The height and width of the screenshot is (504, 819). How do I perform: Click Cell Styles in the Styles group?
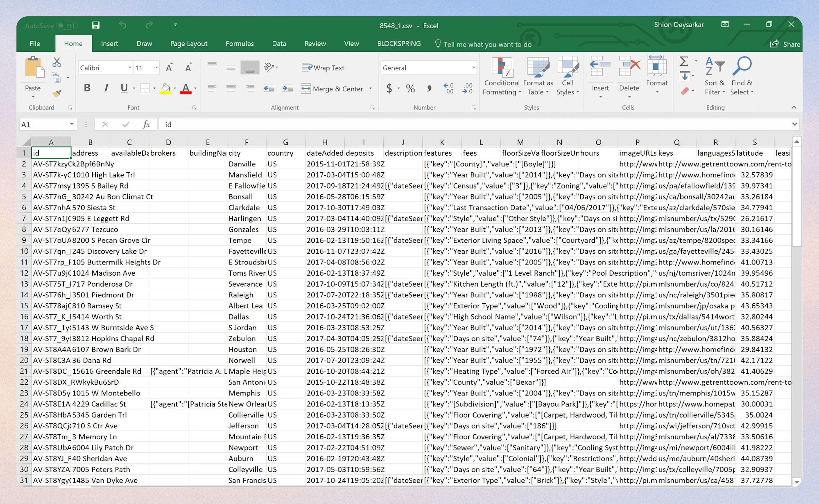click(x=568, y=77)
